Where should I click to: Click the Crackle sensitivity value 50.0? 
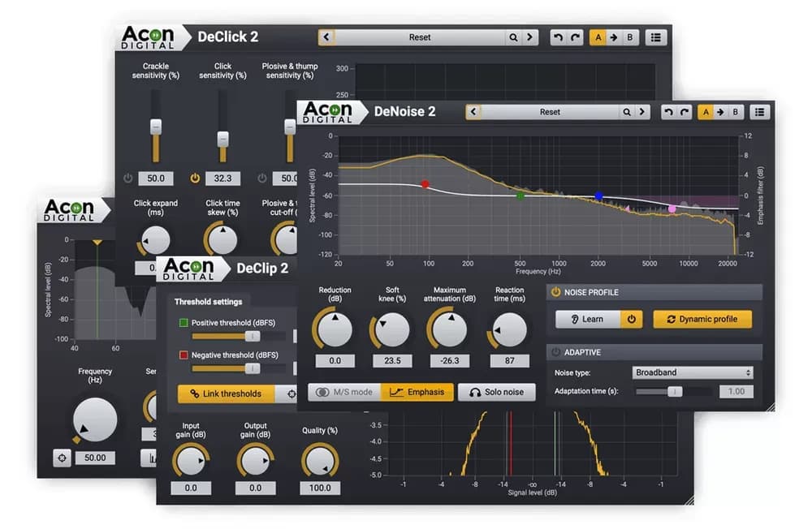point(156,178)
